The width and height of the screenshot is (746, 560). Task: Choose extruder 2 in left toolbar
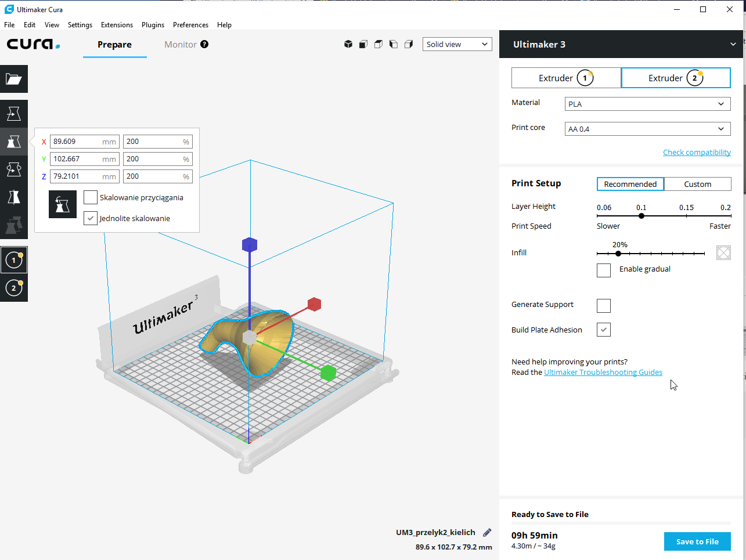point(14,288)
